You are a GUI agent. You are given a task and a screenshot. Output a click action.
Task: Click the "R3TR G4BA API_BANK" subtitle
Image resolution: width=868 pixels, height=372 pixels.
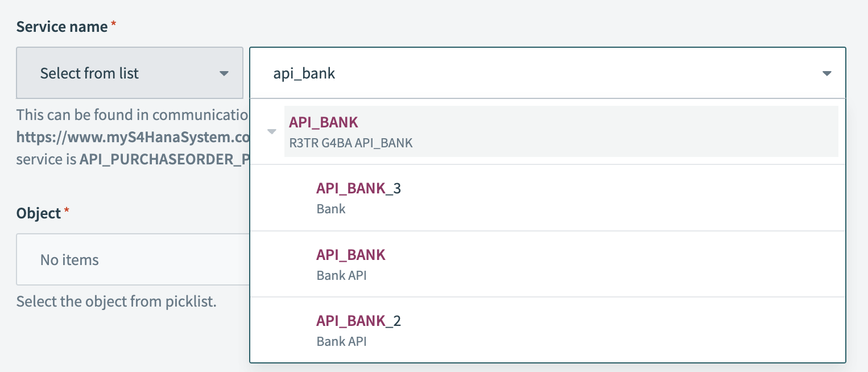coord(350,143)
